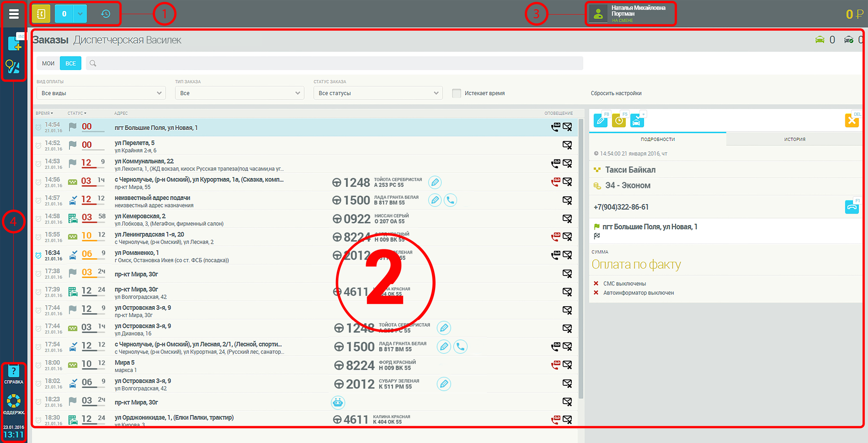Create new order with INS icon
868x443 pixels.
click(x=14, y=43)
